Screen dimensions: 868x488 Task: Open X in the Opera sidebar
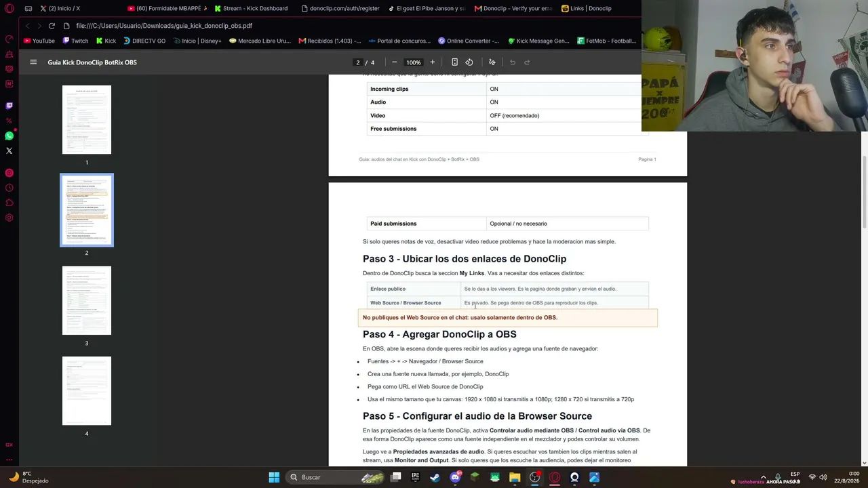pos(9,150)
